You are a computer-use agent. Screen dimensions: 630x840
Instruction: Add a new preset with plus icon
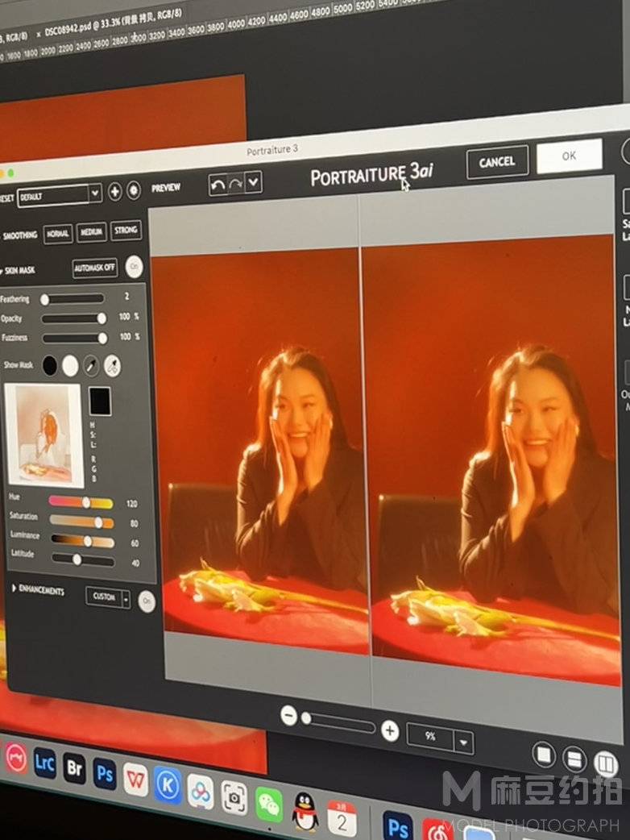coord(114,191)
